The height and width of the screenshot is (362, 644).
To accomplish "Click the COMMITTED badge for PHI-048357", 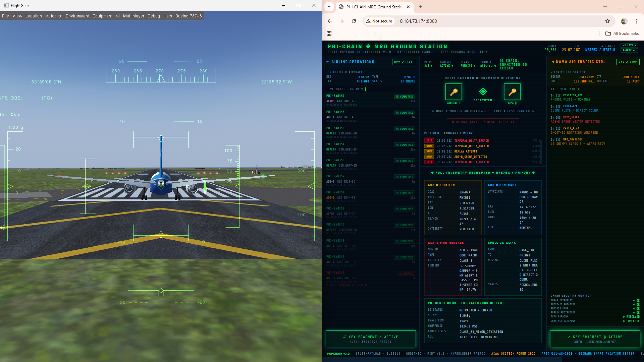I will pyautogui.click(x=405, y=97).
